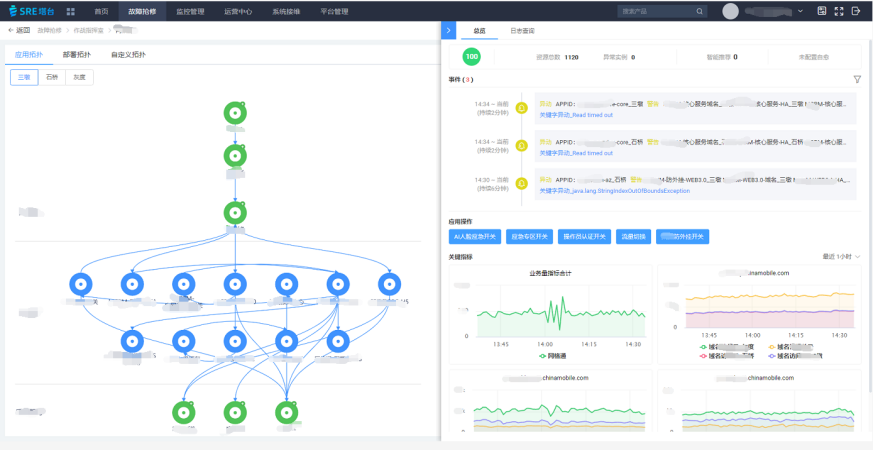Switch to 应用拓扑 tab
The width and height of the screenshot is (873, 450).
pos(29,55)
